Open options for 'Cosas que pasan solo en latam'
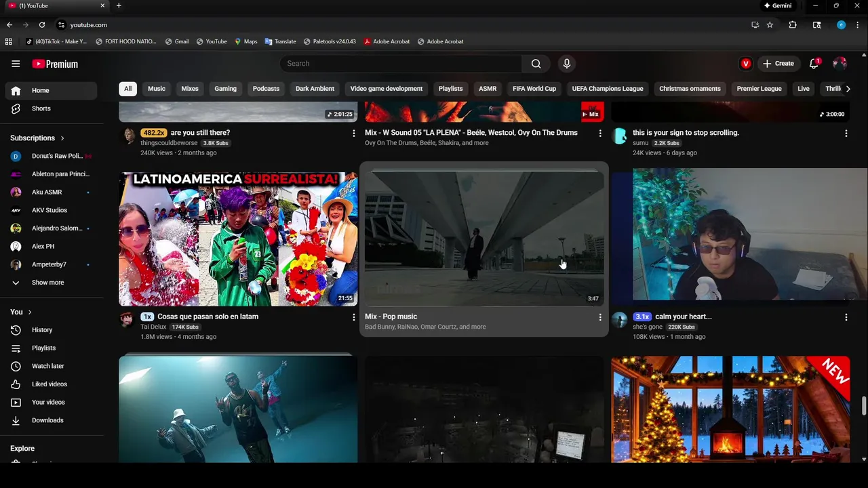The height and width of the screenshot is (488, 868). click(353, 317)
